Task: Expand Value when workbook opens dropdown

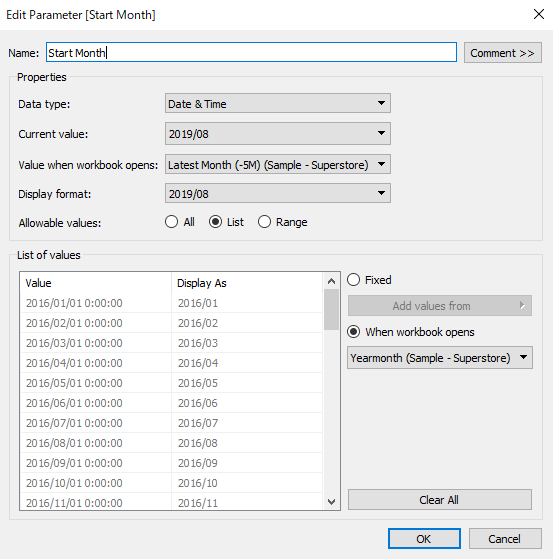Action: point(278,164)
